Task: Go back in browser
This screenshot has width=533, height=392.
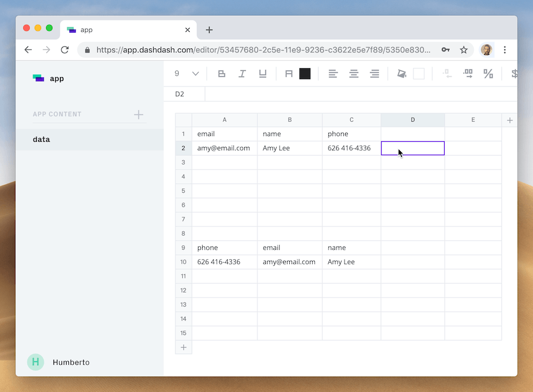Action: tap(28, 50)
